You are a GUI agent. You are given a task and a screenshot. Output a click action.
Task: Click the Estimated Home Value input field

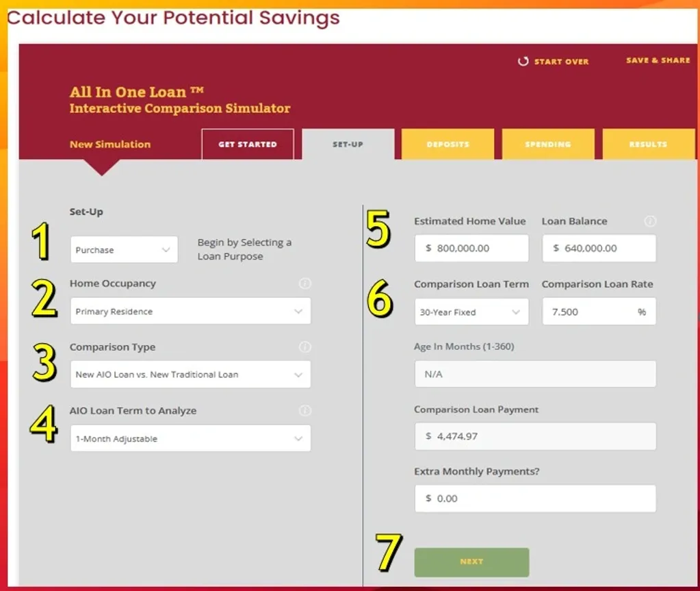point(471,248)
